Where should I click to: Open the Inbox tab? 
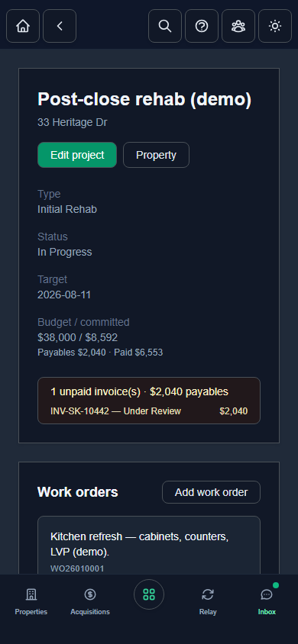pyautogui.click(x=267, y=601)
